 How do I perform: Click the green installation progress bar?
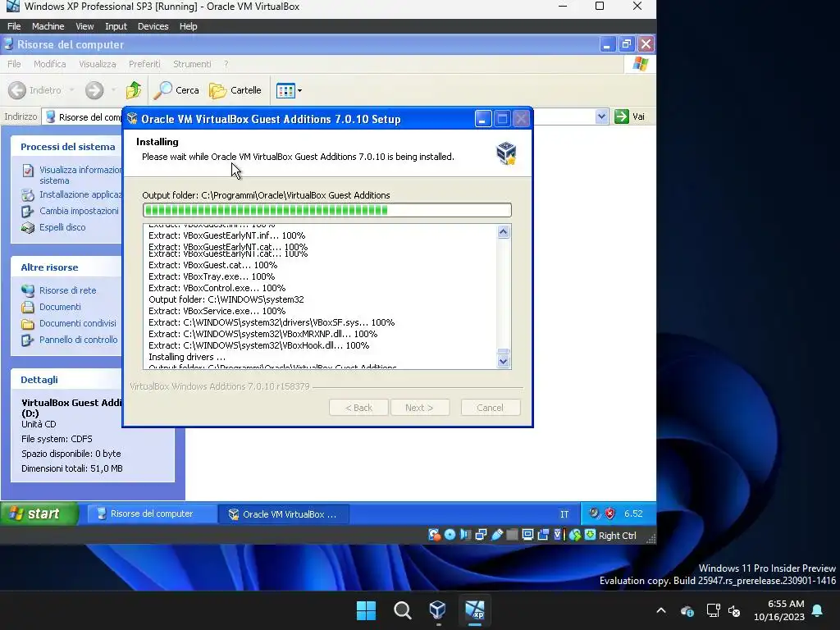click(x=326, y=210)
